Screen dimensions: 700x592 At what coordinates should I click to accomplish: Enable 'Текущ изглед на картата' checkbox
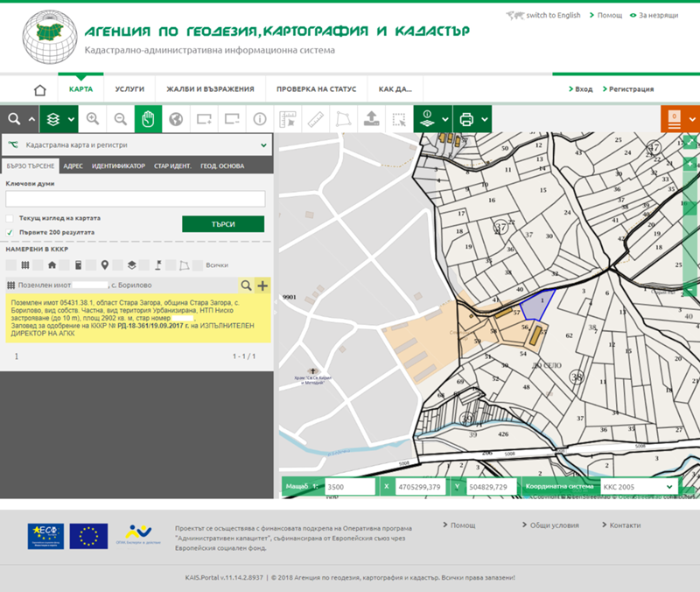coord(10,218)
